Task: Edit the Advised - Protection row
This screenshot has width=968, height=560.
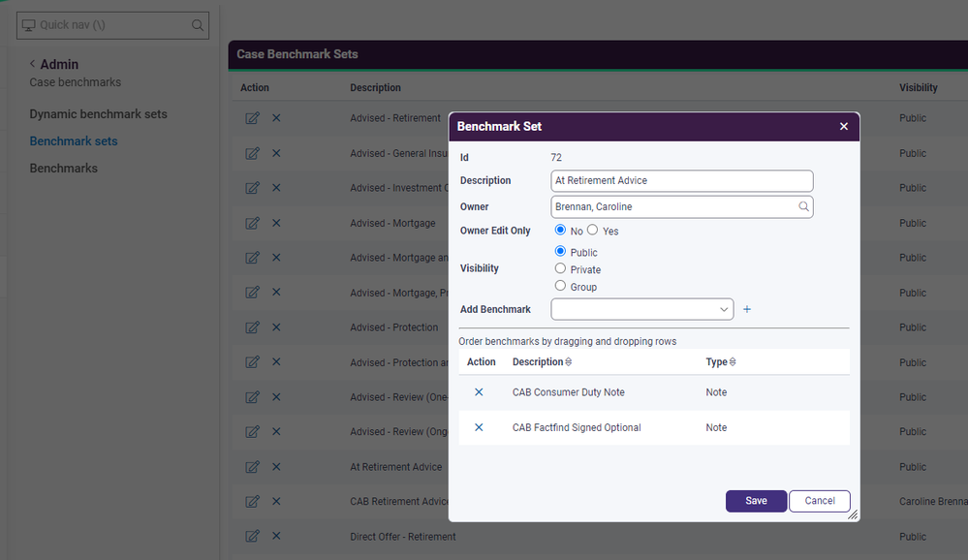Action: (252, 327)
